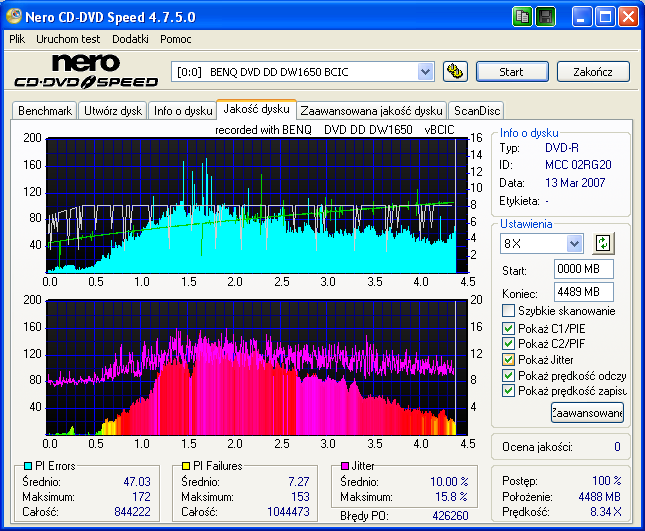Minimize the Nero CD-DVD Speed window
The width and height of the screenshot is (645, 531).
click(582, 17)
